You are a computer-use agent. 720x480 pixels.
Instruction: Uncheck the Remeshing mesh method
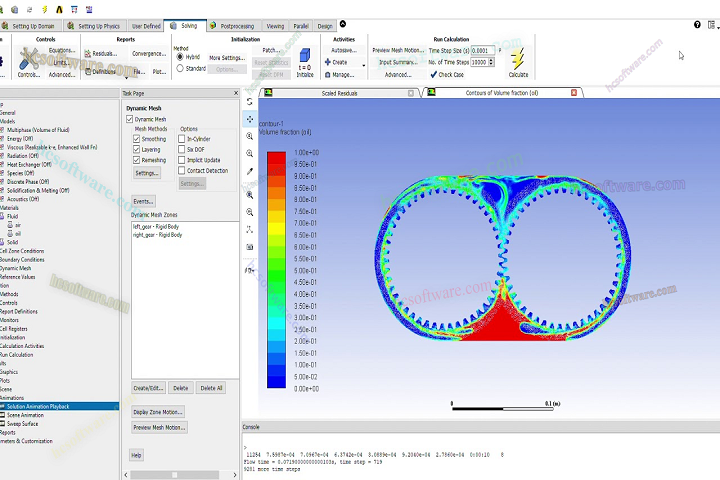[x=136, y=160]
